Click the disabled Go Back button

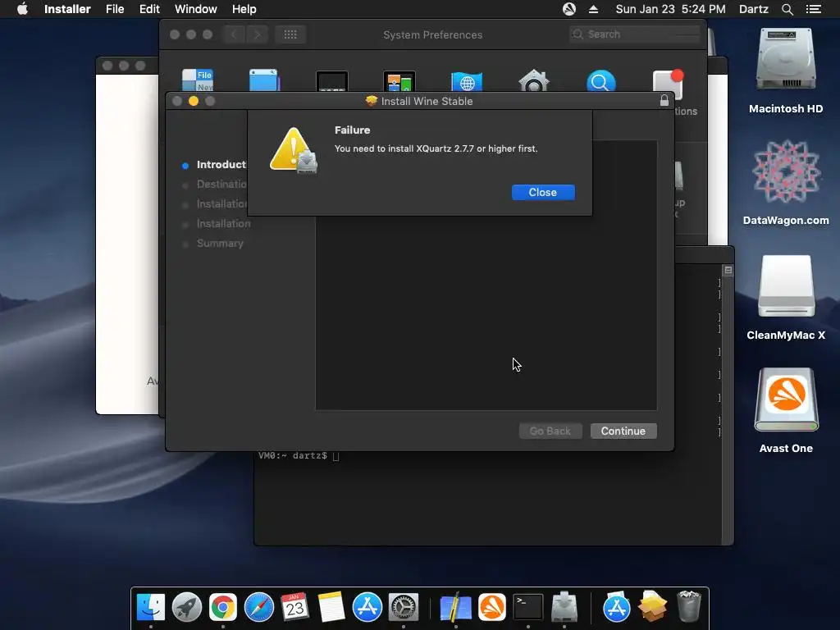[x=550, y=431]
